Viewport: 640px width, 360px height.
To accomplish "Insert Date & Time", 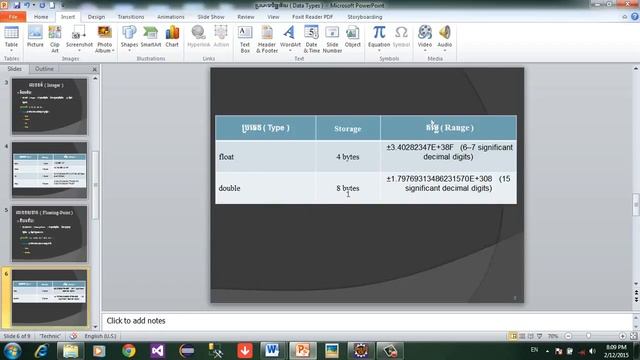I will click(x=311, y=38).
